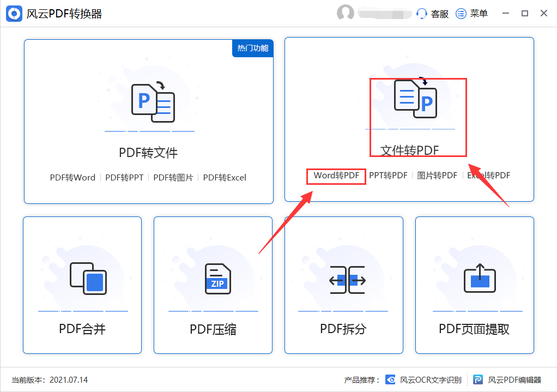557x392 pixels.
Task: Open PDF转图片 conversion
Action: click(173, 177)
